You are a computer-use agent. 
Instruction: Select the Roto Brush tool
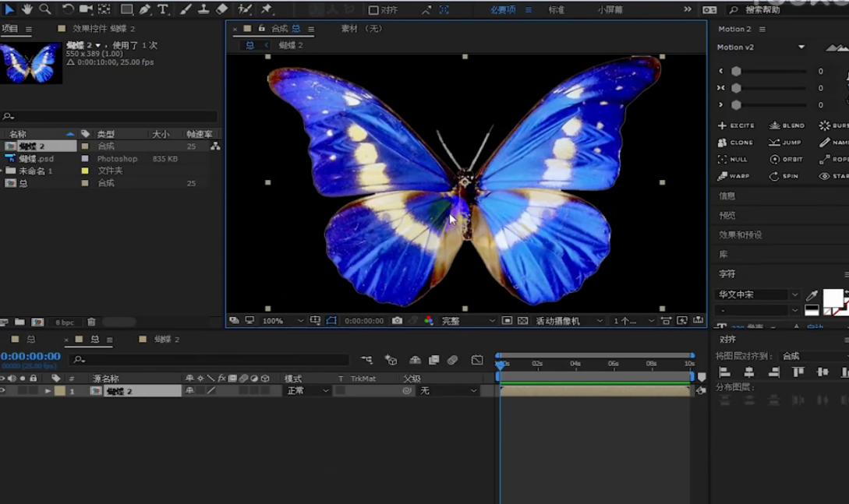coord(245,9)
